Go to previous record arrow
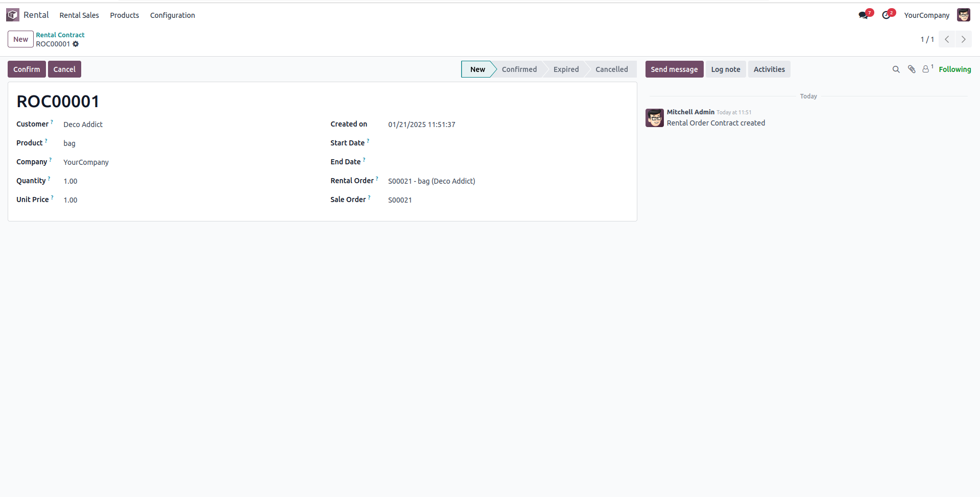This screenshot has height=497, width=980. 947,39
